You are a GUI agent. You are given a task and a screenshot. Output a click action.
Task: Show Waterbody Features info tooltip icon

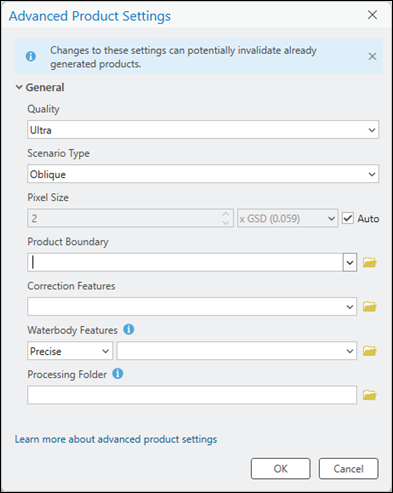click(x=129, y=330)
